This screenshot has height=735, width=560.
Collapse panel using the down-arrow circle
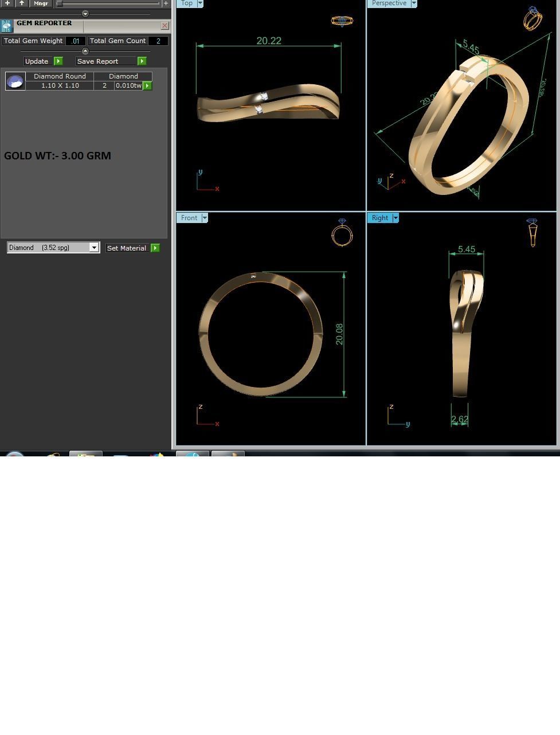[x=85, y=14]
